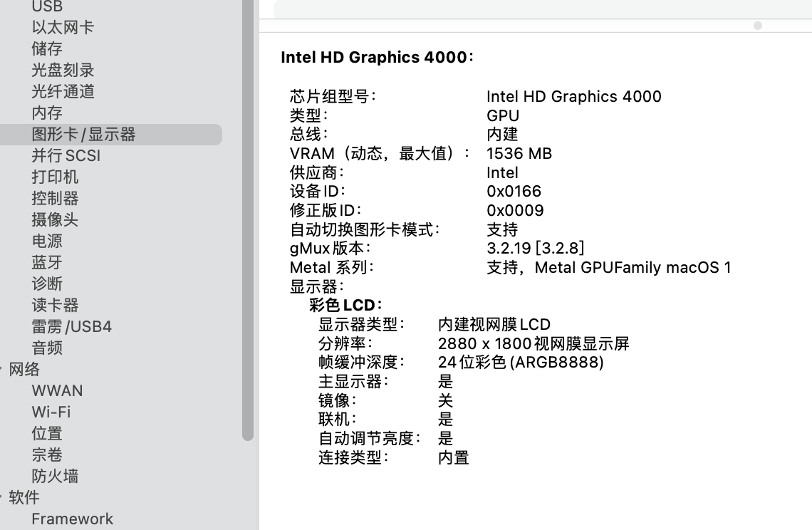
Task: Click the 24 位彩色 (ARGB8888) value
Action: 521,362
